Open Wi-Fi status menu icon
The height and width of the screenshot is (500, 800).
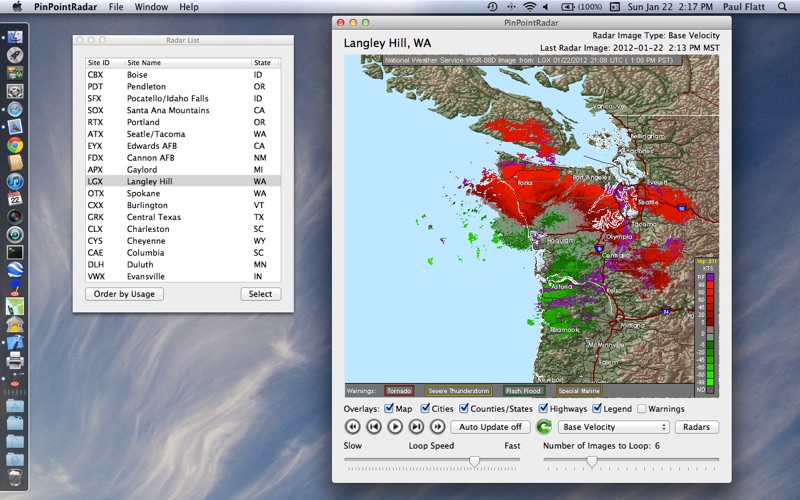coord(530,7)
